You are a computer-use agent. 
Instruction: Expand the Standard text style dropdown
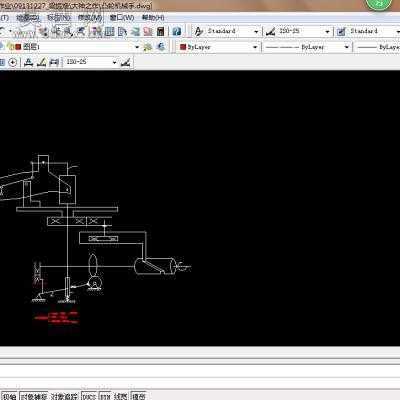(x=256, y=32)
